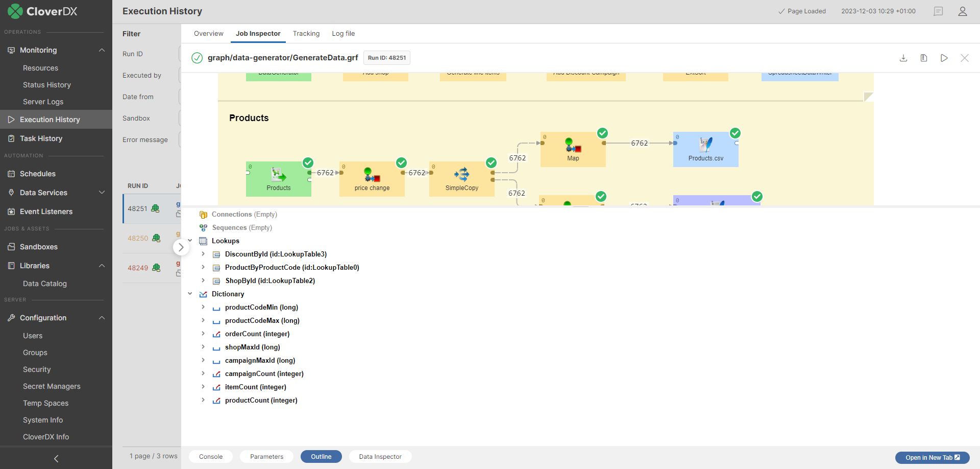Open the notifications message icon in top bar

pyautogui.click(x=938, y=11)
